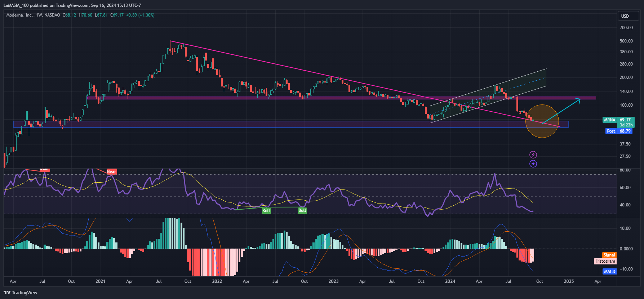644x299 pixels.
Task: Click the Bull label near October 2022
Action: (302, 210)
